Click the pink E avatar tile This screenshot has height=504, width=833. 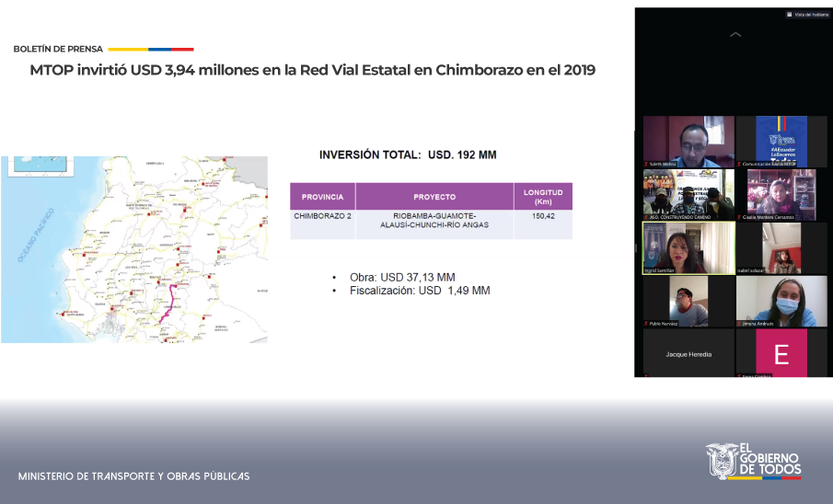coord(781,353)
